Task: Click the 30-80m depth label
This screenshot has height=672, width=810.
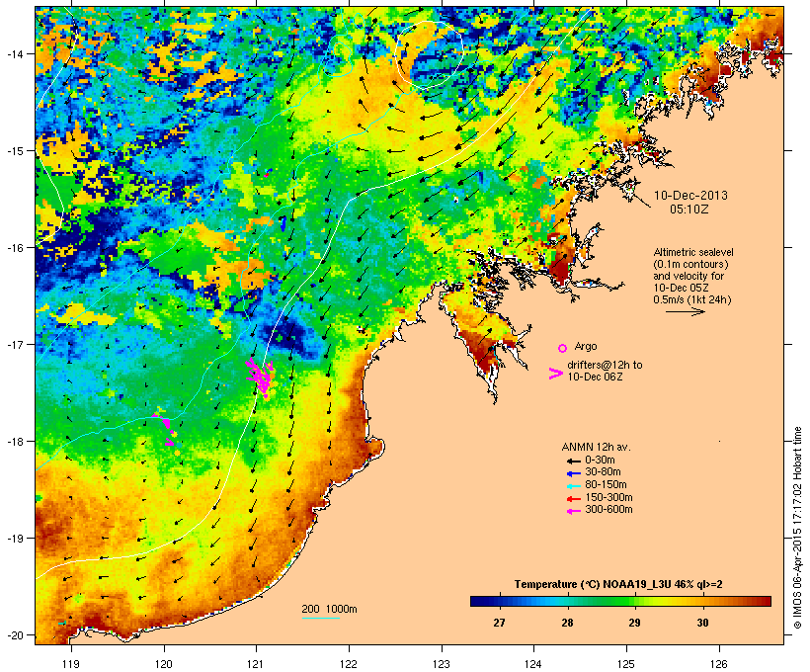Action: pyautogui.click(x=603, y=472)
